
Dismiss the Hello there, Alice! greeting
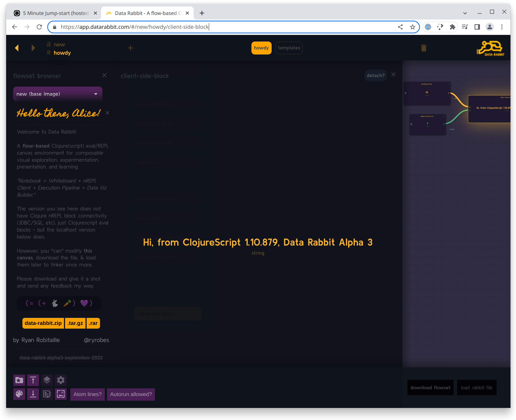107,113
